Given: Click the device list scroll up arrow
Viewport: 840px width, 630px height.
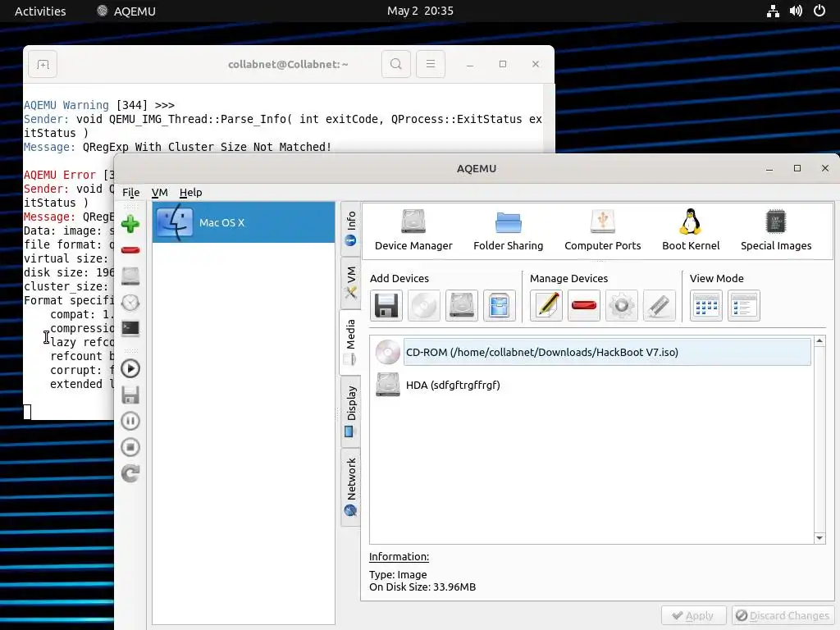Looking at the screenshot, I should tap(819, 340).
